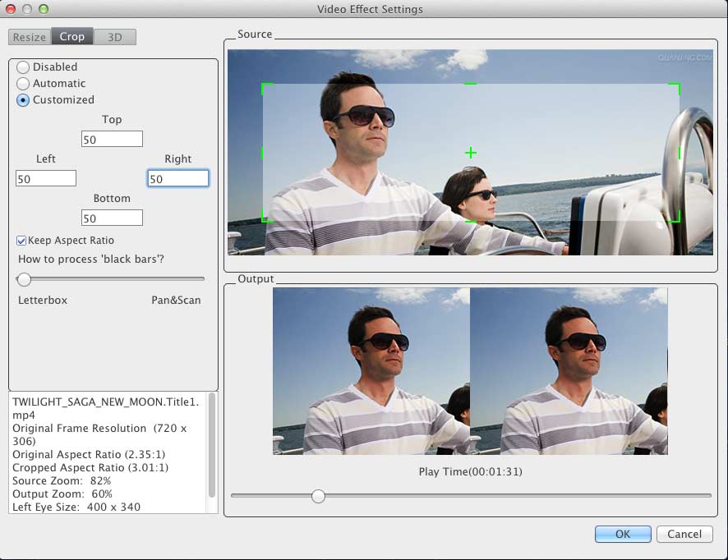Click the Bottom crop value field
Image resolution: width=728 pixels, height=560 pixels.
point(112,218)
